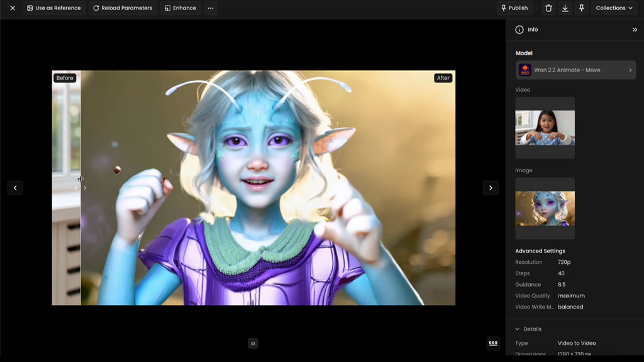Image resolution: width=644 pixels, height=362 pixels.
Task: Click Use as Reference
Action: 54,8
